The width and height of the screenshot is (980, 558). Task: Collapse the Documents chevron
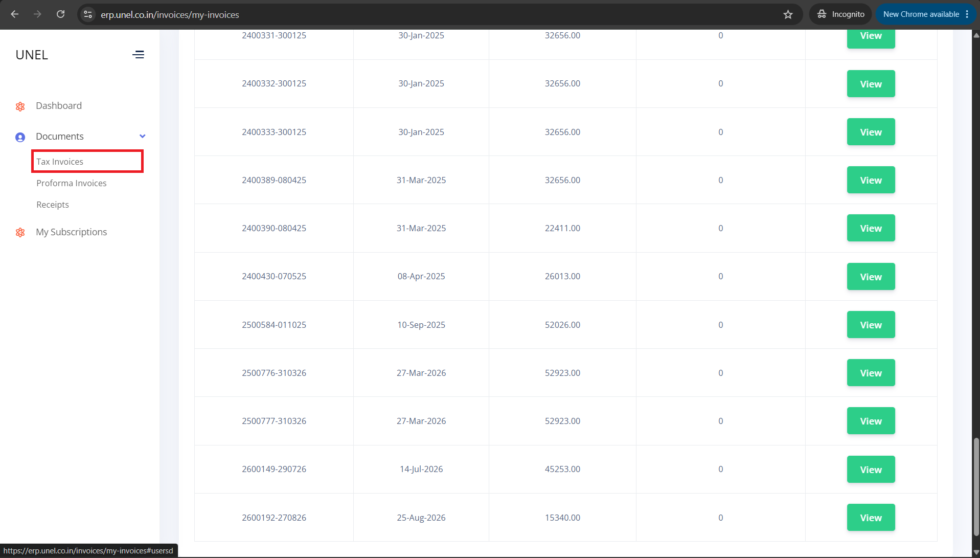143,136
